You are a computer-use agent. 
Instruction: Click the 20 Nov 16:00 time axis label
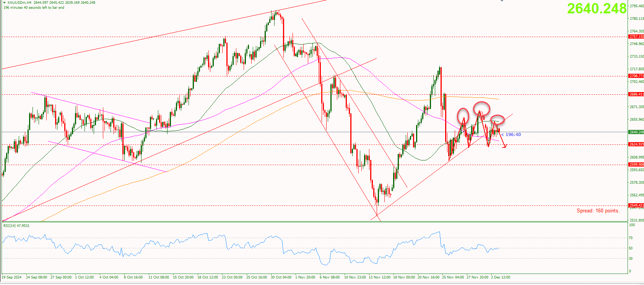tap(428, 277)
